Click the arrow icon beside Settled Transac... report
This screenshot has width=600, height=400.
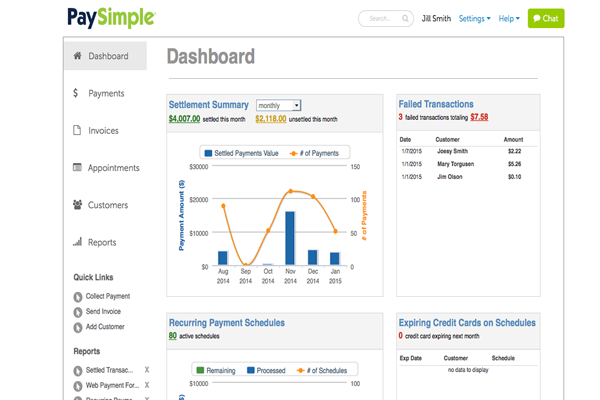coord(78,371)
